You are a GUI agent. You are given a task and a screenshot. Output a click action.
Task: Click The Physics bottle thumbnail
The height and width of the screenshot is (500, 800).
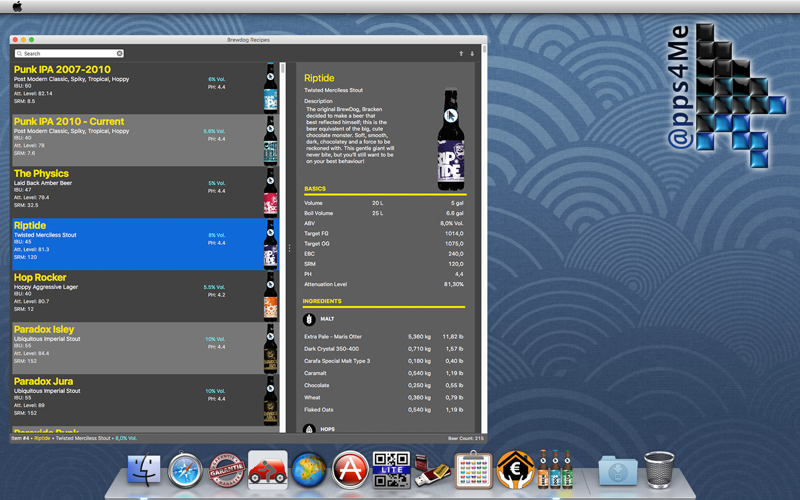point(270,192)
